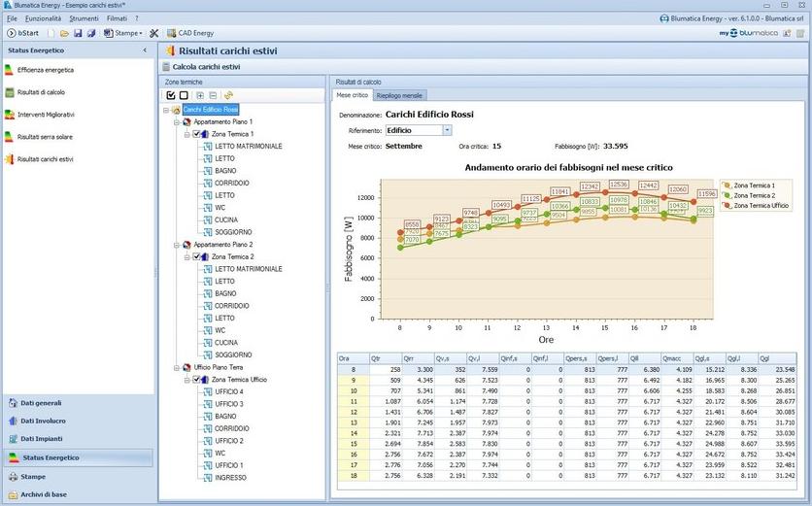Click the expand all tree icon
Screen dimensions: 812x506
click(x=200, y=95)
